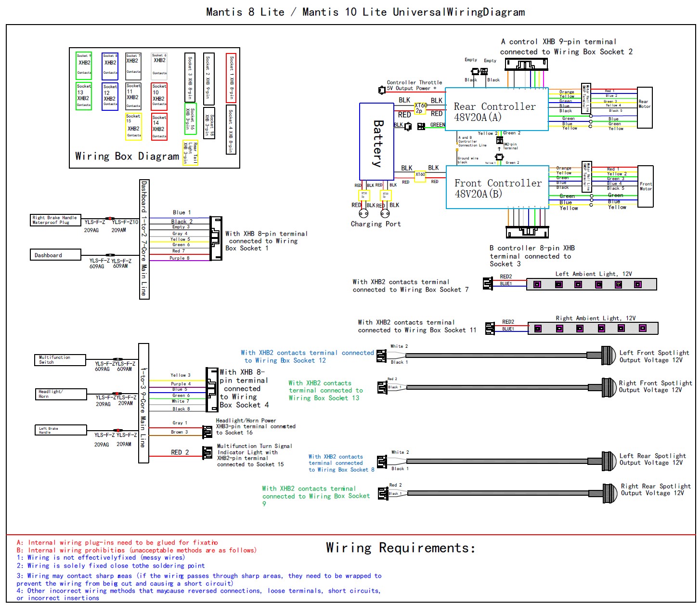The height and width of the screenshot is (607, 700).
Task: Click the Socket 4 XHB 8-pin box
Action: [x=231, y=130]
